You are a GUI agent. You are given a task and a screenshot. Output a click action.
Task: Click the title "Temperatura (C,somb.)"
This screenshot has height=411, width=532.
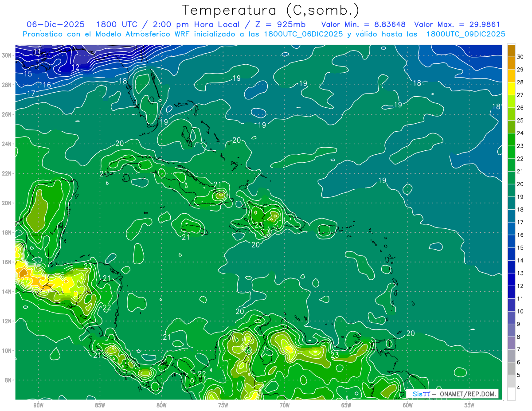point(271,10)
